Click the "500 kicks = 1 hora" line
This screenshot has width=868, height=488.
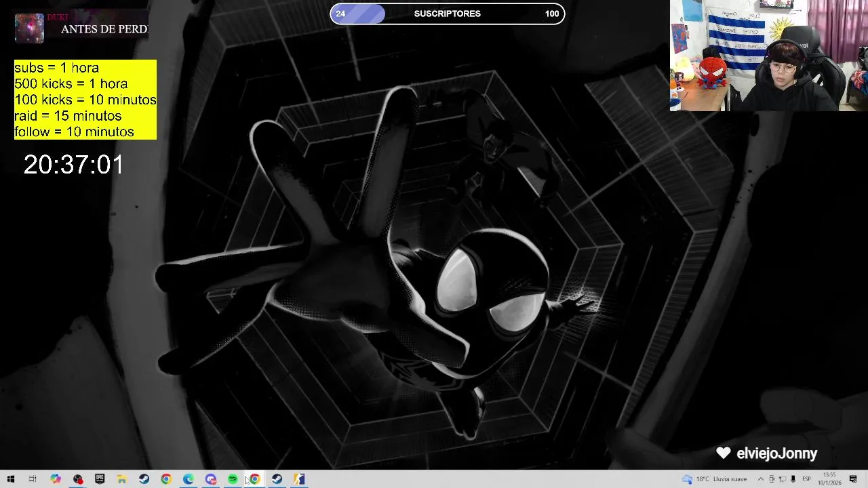point(71,84)
